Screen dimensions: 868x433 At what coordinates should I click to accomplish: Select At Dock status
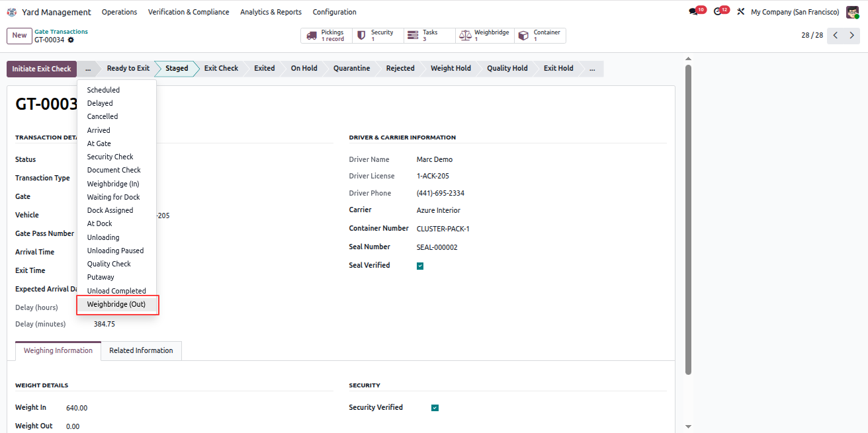coord(116,223)
